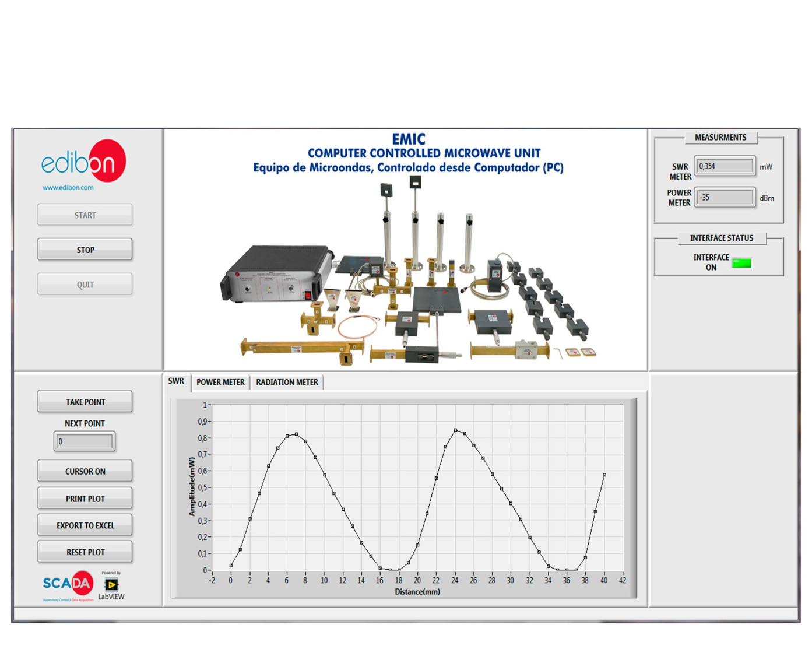Click EXPORT TO EXCEL

(x=85, y=525)
